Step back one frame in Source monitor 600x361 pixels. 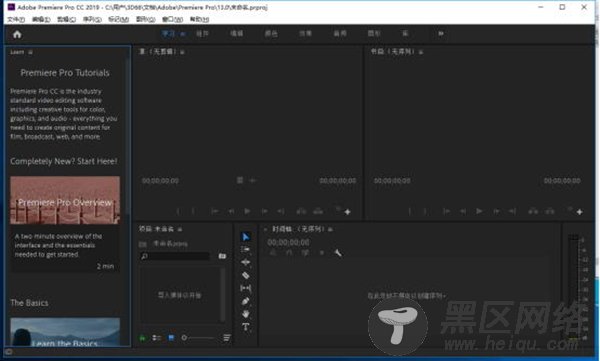[x=231, y=211]
